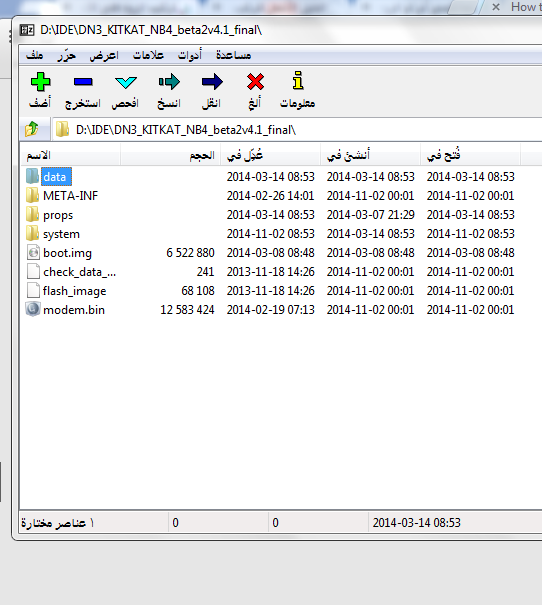Viewport: 542px width, 605px height.
Task: Click the green plus Add icon
Action: (40, 81)
